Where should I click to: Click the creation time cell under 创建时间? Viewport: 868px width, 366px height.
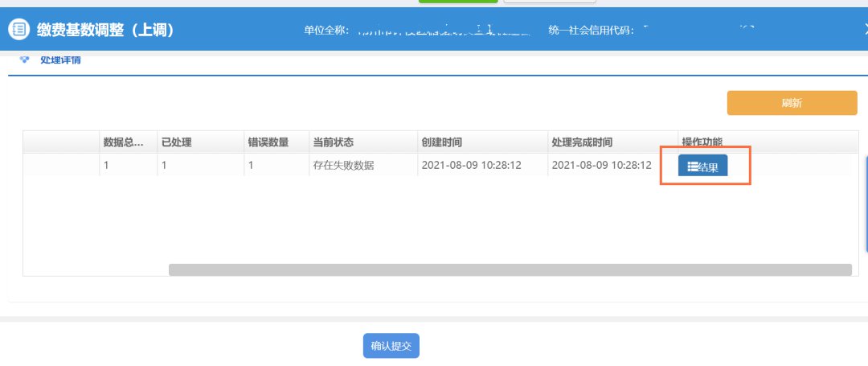(x=483, y=165)
